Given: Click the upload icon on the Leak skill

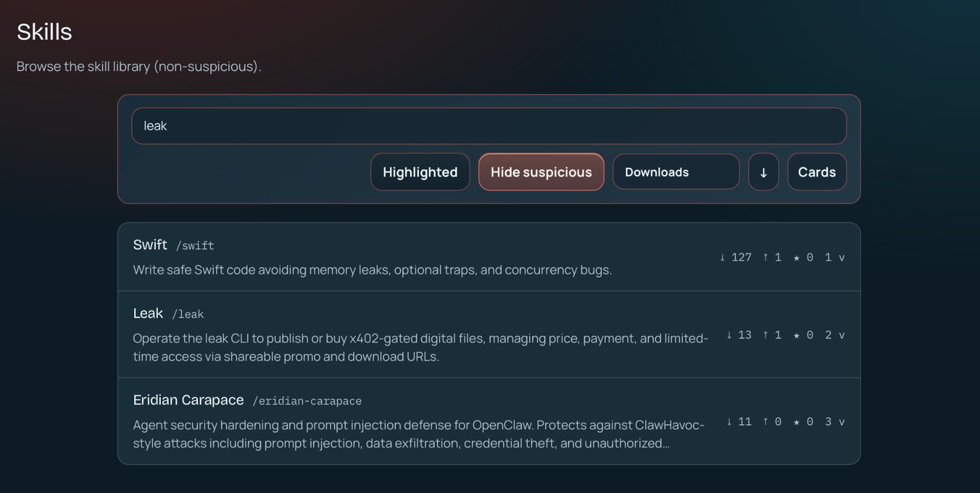Looking at the screenshot, I should point(765,335).
